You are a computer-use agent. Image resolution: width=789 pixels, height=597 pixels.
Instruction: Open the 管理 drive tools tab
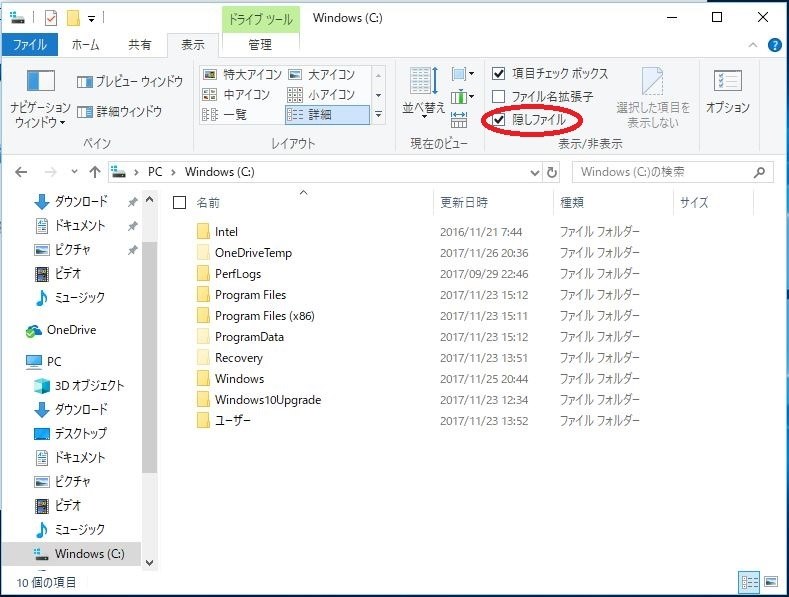260,45
